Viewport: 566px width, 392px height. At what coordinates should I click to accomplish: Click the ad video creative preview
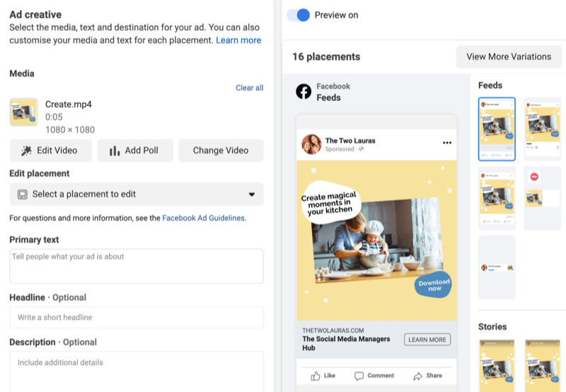click(376, 241)
